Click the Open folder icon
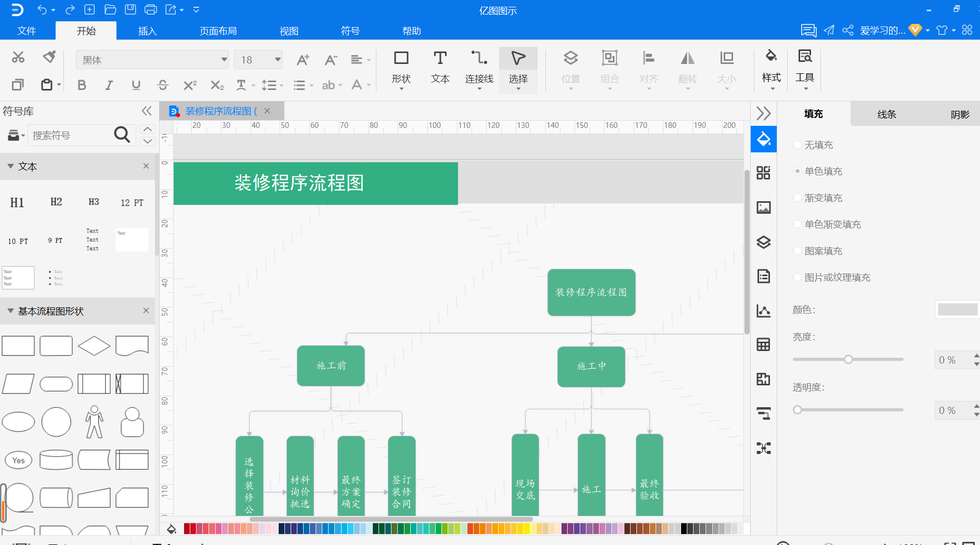The height and width of the screenshot is (545, 980). [110, 9]
